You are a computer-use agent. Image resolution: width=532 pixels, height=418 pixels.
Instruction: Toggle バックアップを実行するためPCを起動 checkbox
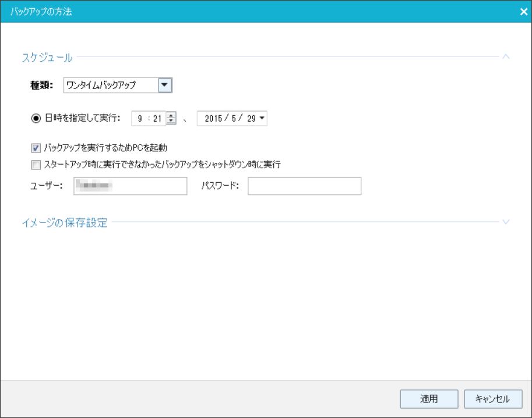[x=36, y=148]
